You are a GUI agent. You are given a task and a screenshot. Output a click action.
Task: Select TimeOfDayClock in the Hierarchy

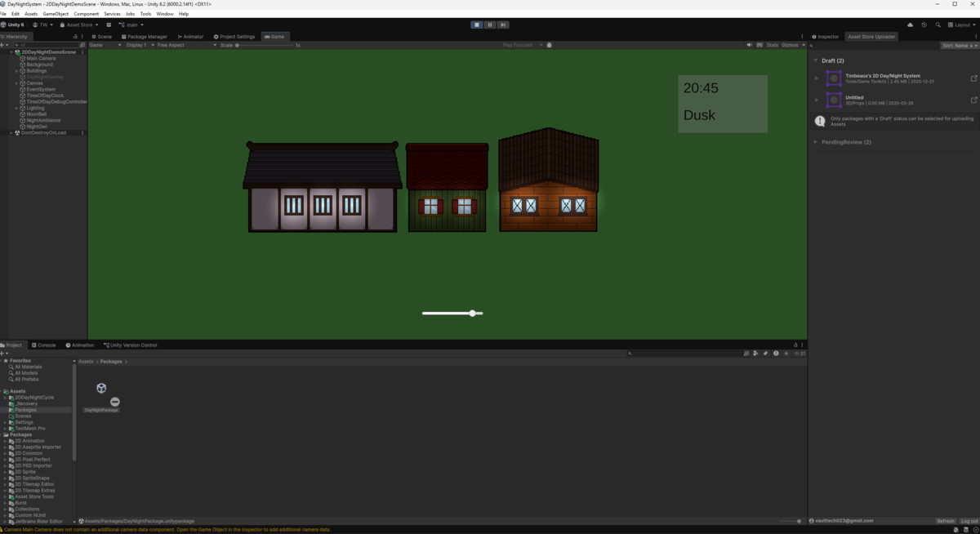[x=44, y=96]
